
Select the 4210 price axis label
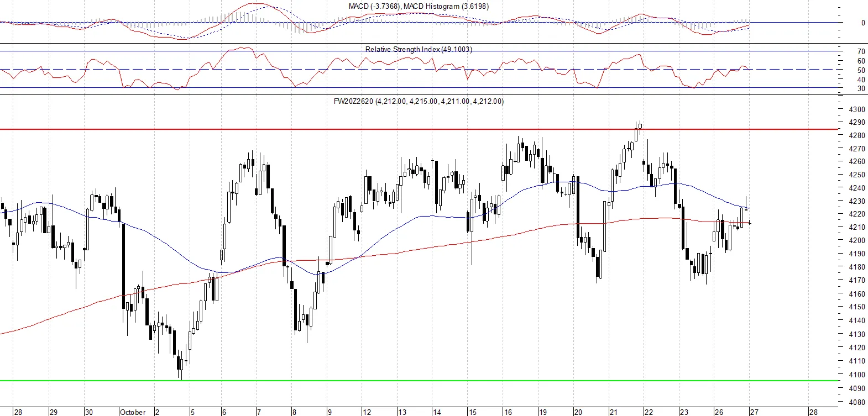click(857, 228)
